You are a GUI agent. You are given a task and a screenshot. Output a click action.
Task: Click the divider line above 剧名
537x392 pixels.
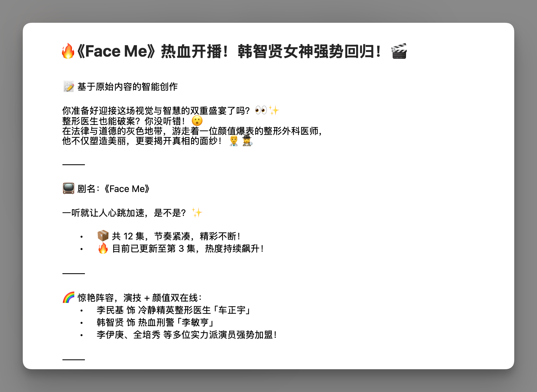(74, 165)
